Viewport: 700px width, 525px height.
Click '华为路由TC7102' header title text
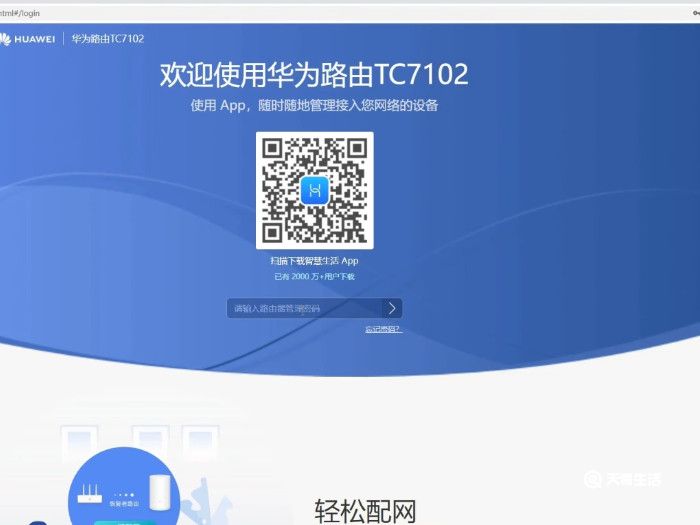click(108, 39)
